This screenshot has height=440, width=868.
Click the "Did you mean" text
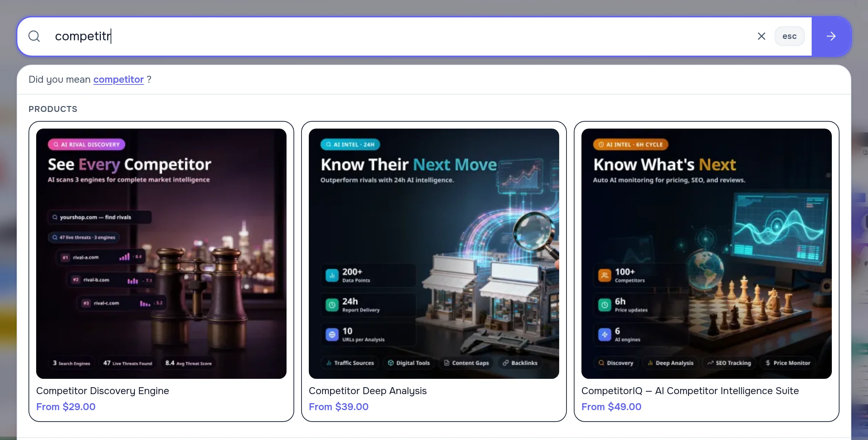[59, 80]
